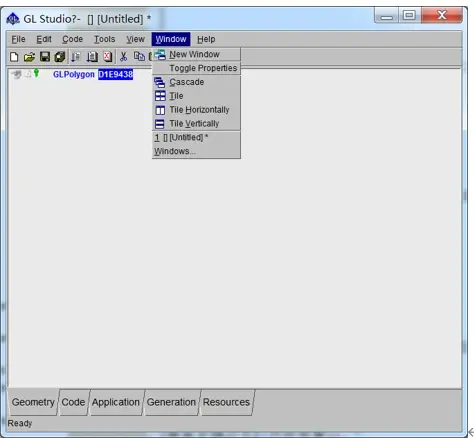
Task: Open the File menu
Action: [18, 39]
